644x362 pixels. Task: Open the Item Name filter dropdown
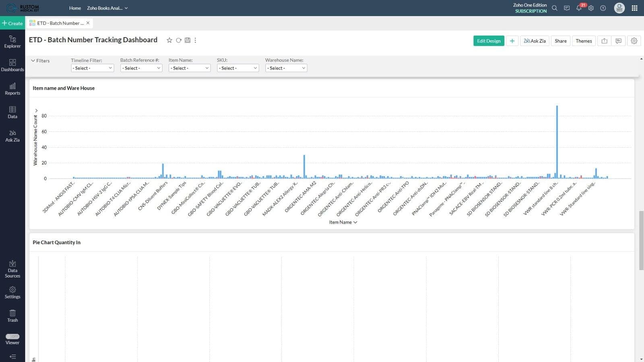pyautogui.click(x=190, y=68)
